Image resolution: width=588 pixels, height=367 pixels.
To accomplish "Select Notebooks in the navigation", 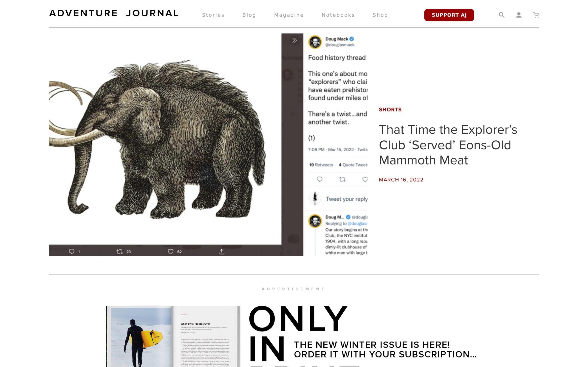I will pyautogui.click(x=338, y=15).
